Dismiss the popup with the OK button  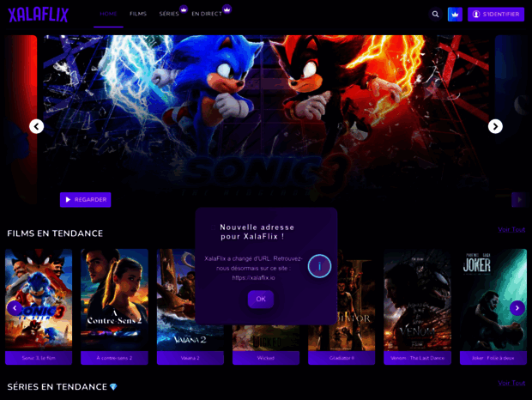tap(261, 299)
